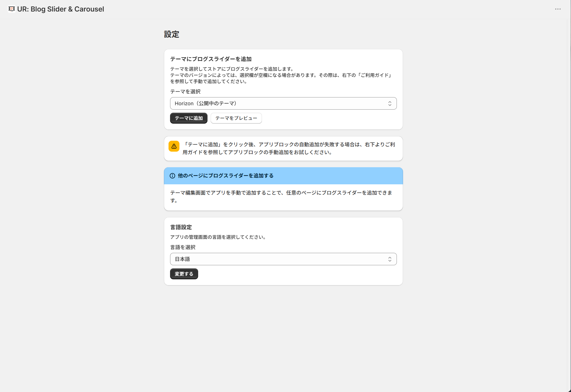
Task: Click the UR Blog Slider app icon
Action: (12, 9)
